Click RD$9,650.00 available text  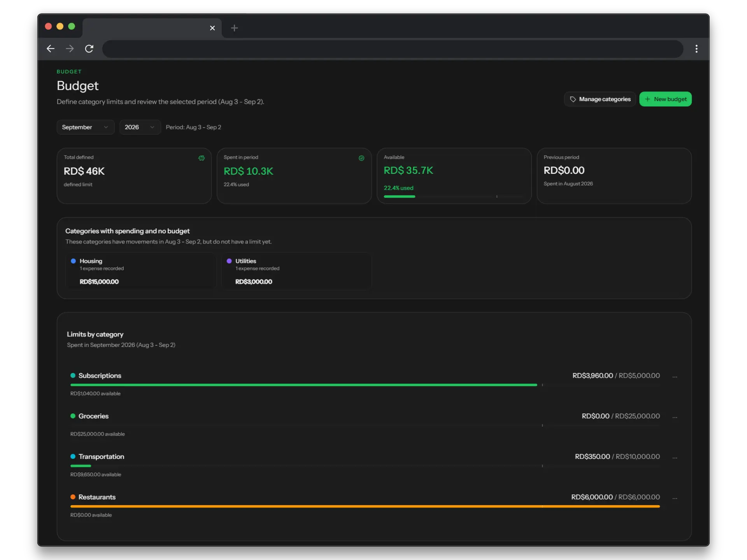96,474
